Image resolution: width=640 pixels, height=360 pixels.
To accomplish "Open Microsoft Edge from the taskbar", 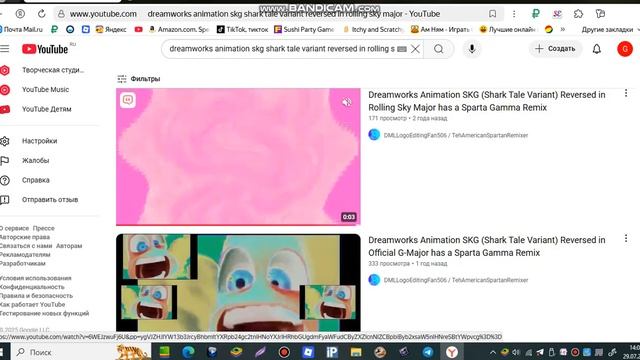I will [x=188, y=352].
